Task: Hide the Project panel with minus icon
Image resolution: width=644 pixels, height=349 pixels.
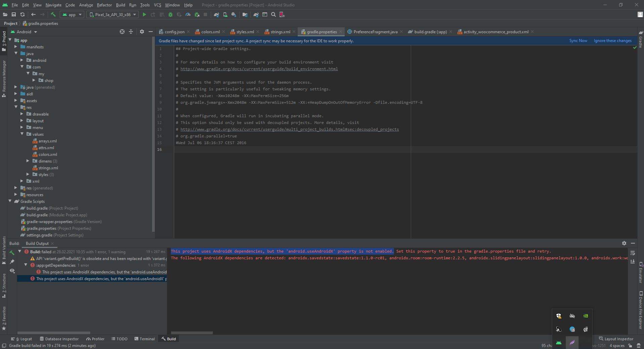Action: pos(151,32)
